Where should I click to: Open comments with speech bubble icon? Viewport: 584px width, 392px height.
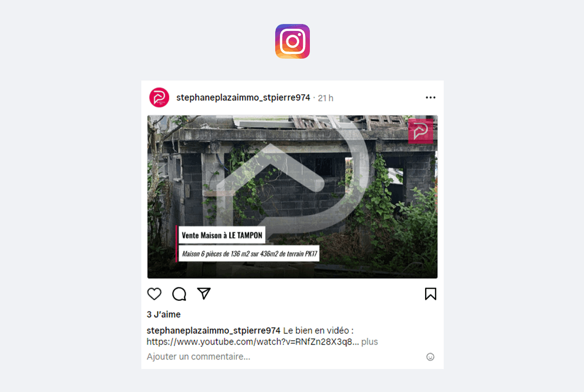click(x=179, y=294)
